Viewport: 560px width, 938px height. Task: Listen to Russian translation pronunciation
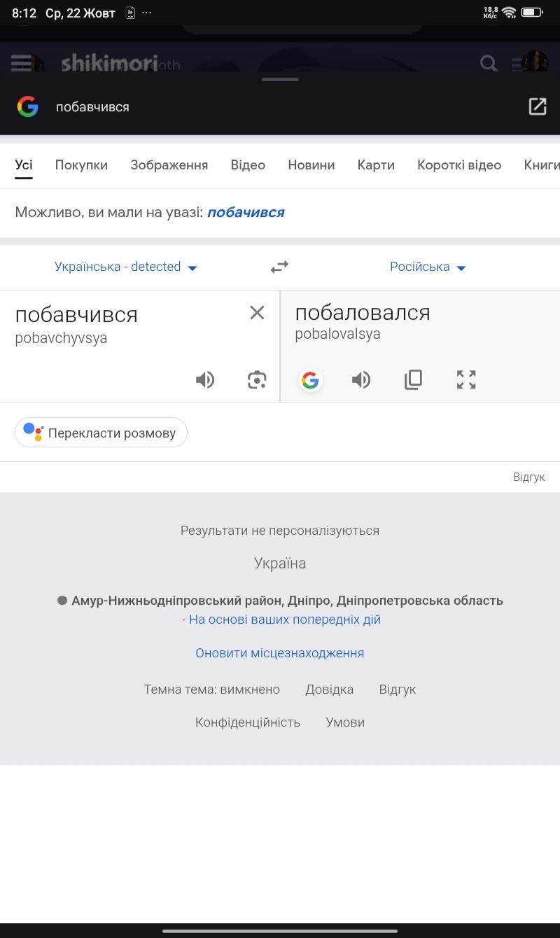tap(360, 380)
